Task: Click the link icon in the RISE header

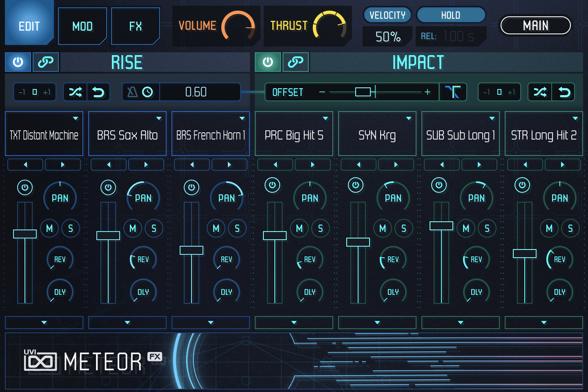Action: pos(45,62)
